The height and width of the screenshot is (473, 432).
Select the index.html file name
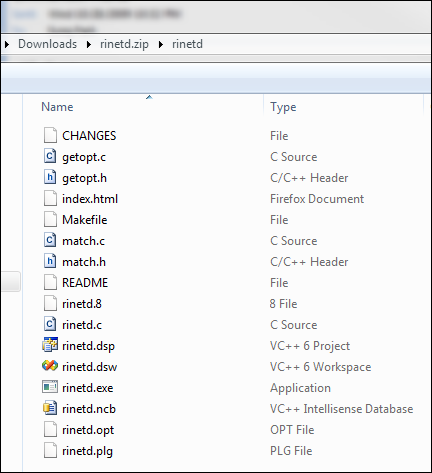click(x=90, y=199)
